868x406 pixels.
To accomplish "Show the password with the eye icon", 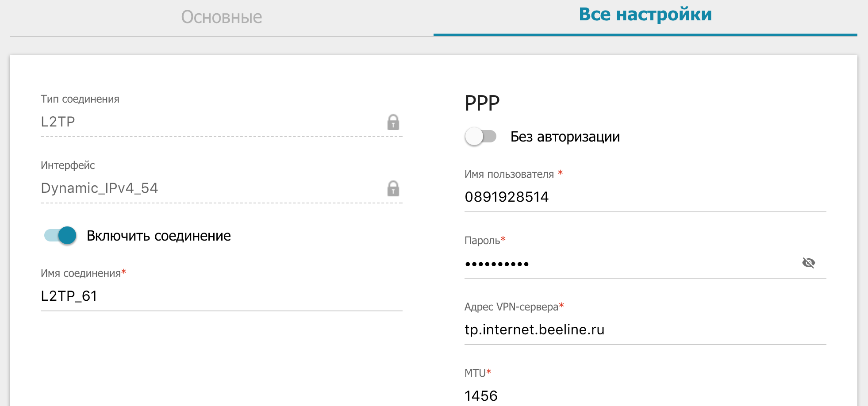I will (808, 263).
